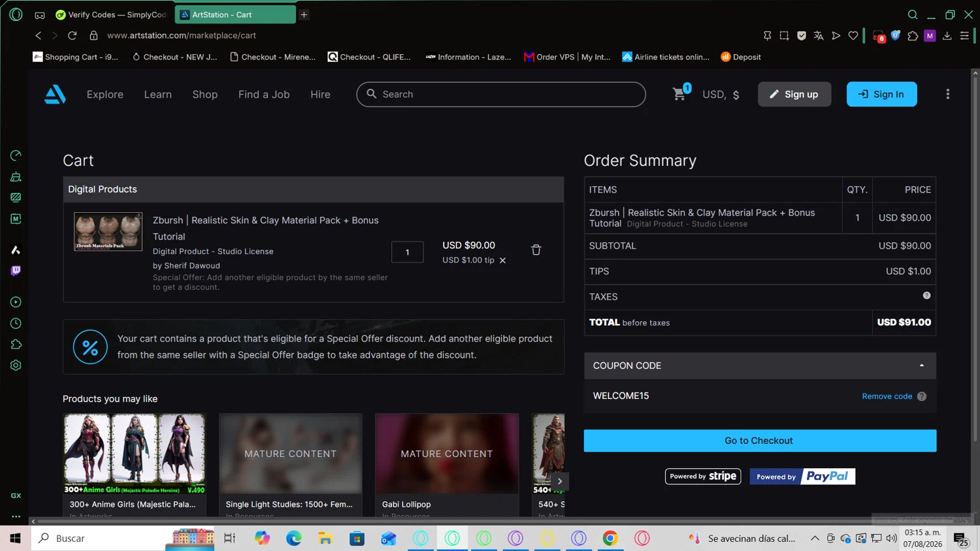Viewport: 980px width, 551px height.
Task: Open Single Light Studies product card
Action: coord(291,465)
